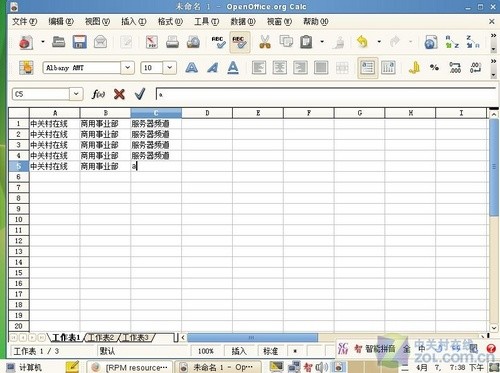Align cell text left
Screen dimensions: 500x373
259,68
